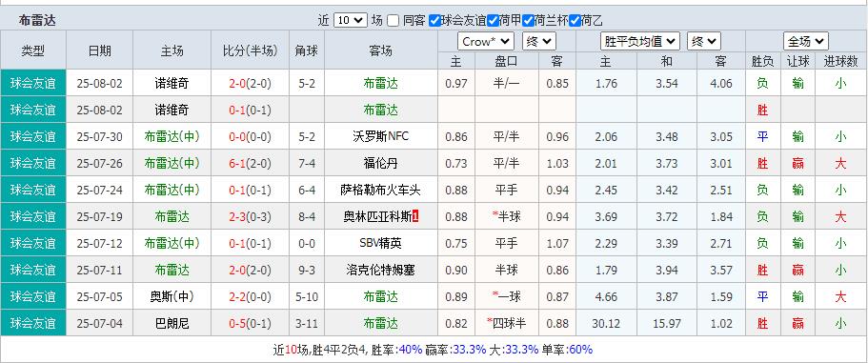
Task: Toggle the 同客 checkbox
Action: click(x=393, y=21)
